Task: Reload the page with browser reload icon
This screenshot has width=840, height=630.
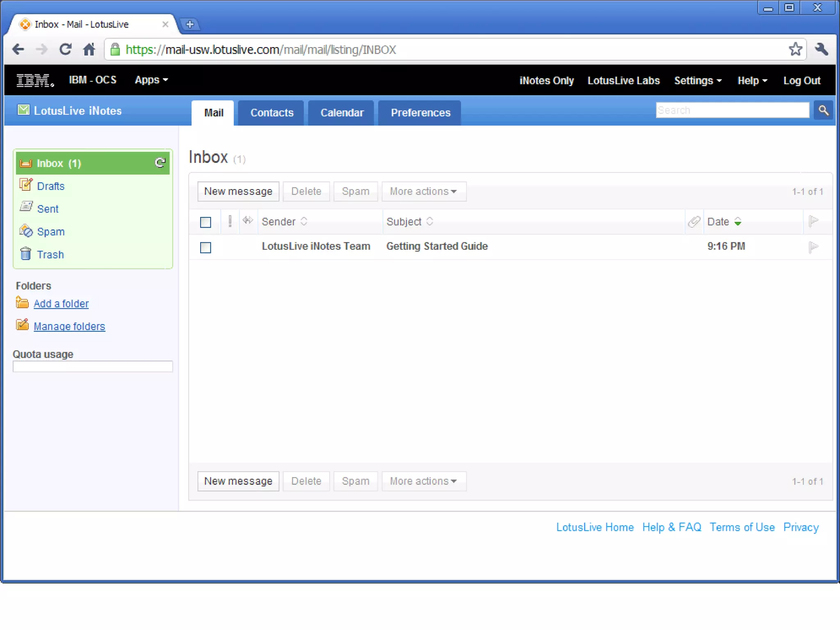Action: click(x=66, y=50)
